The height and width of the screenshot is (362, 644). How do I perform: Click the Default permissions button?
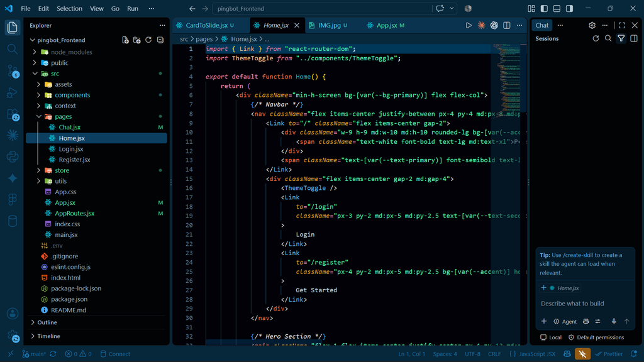coord(596,337)
